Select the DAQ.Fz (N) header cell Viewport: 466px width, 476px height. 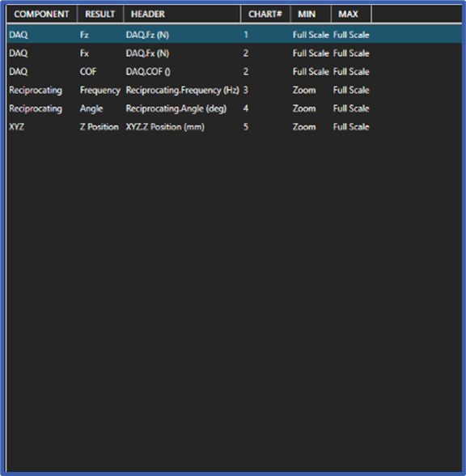(147, 35)
